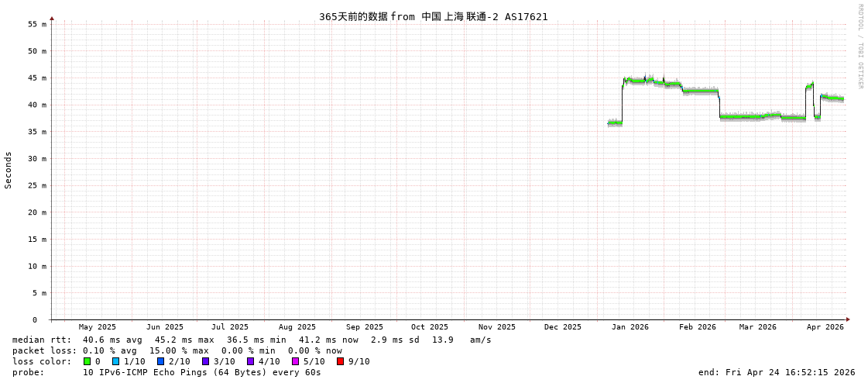
Task: Click the Seconds y-axis title
Action: 9,170
